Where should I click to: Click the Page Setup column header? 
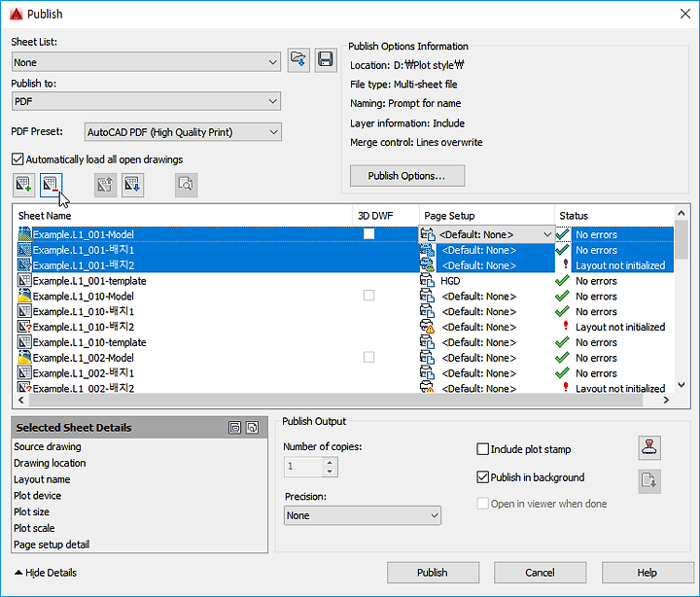tap(487, 216)
